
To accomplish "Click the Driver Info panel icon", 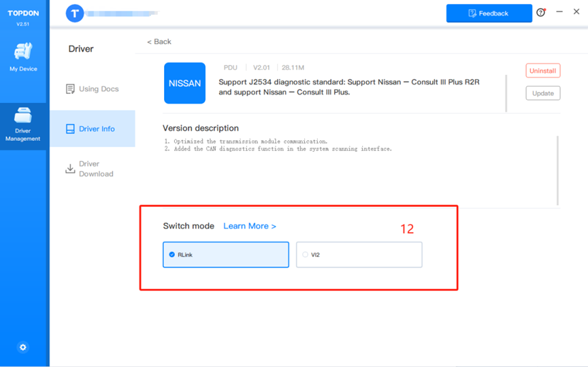I will point(70,129).
